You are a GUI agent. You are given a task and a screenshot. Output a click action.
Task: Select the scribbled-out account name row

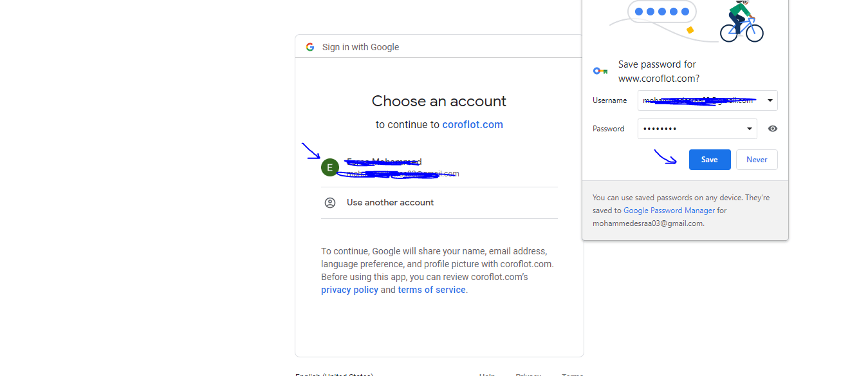[x=439, y=167]
